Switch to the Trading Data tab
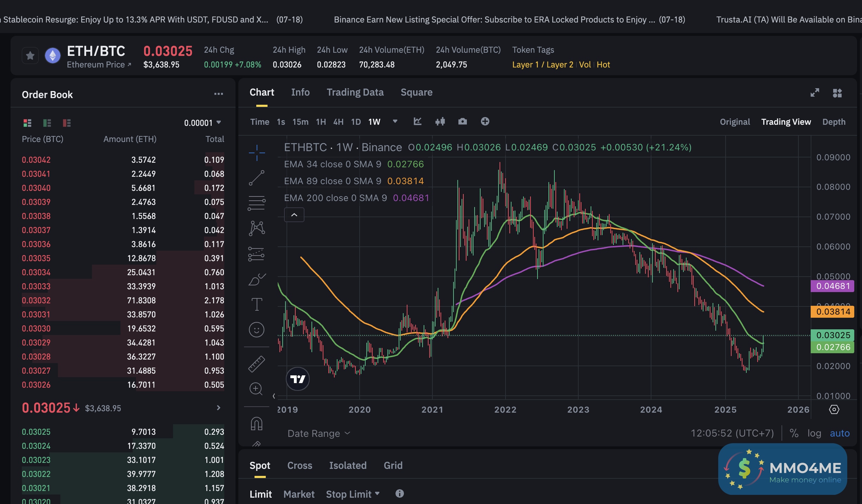Image resolution: width=862 pixels, height=504 pixels. (355, 92)
